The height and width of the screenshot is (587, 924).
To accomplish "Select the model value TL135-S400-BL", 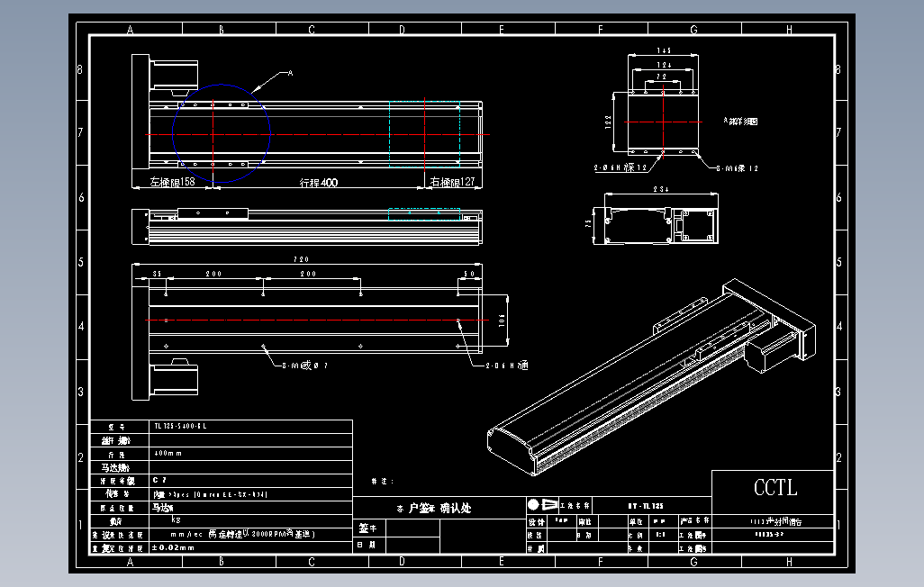I will click(180, 426).
